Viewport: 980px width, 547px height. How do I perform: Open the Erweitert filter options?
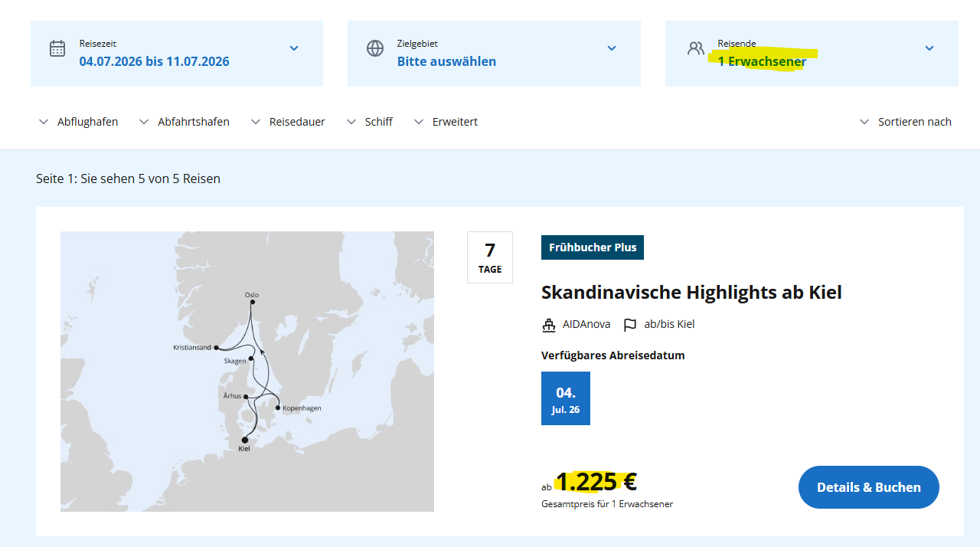(x=446, y=122)
